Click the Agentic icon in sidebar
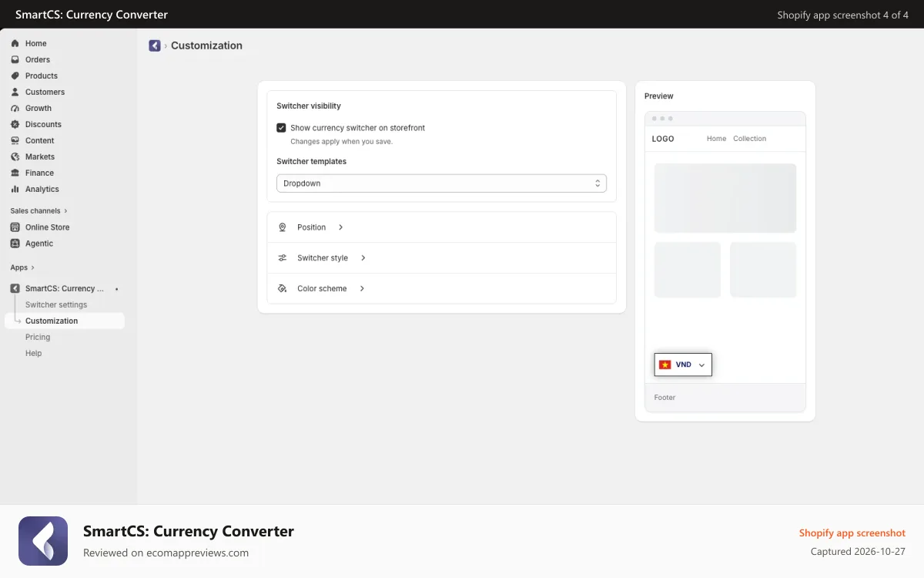This screenshot has height=578, width=924. click(x=15, y=244)
